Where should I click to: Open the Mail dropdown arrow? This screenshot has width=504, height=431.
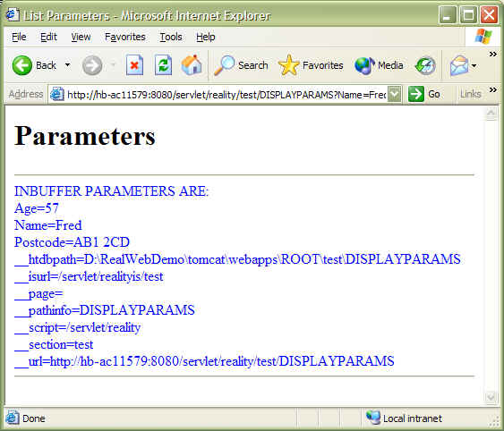pos(474,66)
